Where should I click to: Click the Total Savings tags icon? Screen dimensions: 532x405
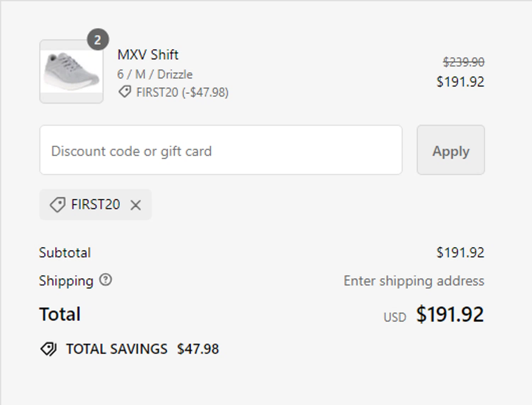click(49, 349)
